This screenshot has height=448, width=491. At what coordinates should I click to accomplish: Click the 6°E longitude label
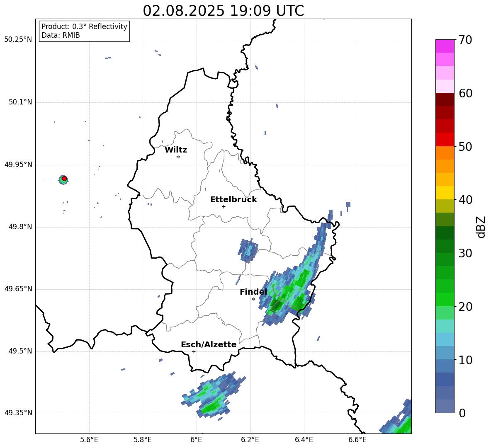(x=196, y=440)
